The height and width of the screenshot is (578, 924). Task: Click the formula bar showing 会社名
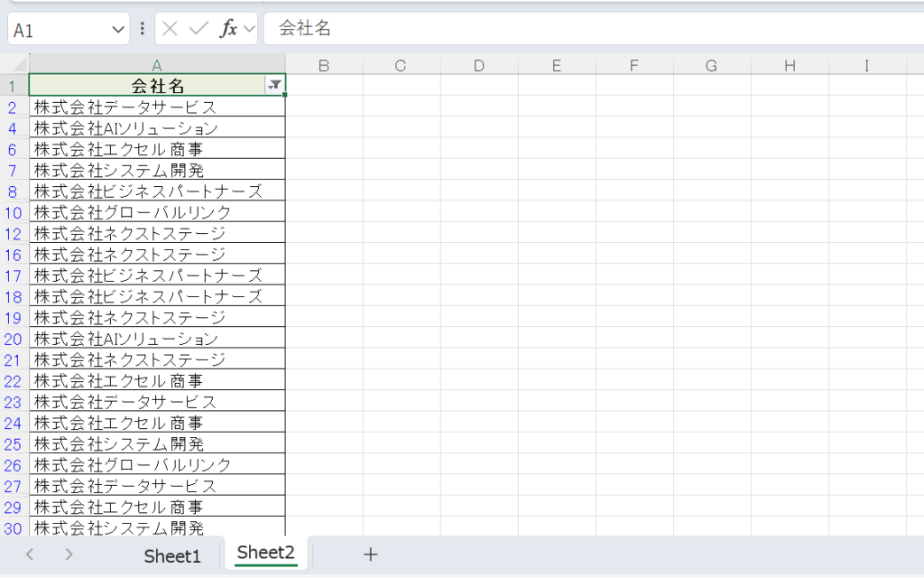pos(594,28)
